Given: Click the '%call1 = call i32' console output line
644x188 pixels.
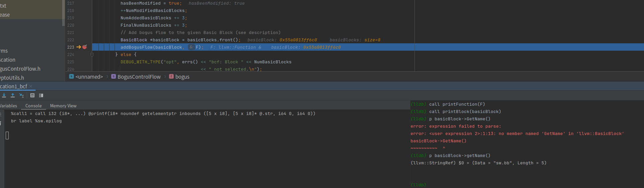Looking at the screenshot, I should (163, 114).
